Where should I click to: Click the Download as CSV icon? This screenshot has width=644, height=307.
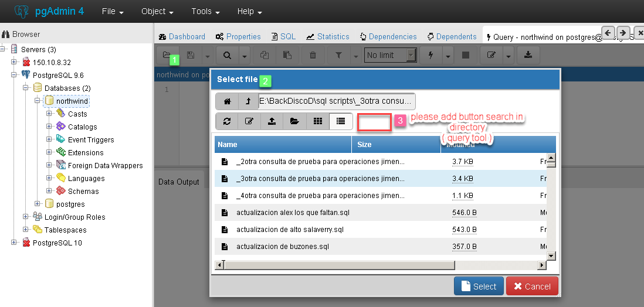pyautogui.click(x=528, y=55)
